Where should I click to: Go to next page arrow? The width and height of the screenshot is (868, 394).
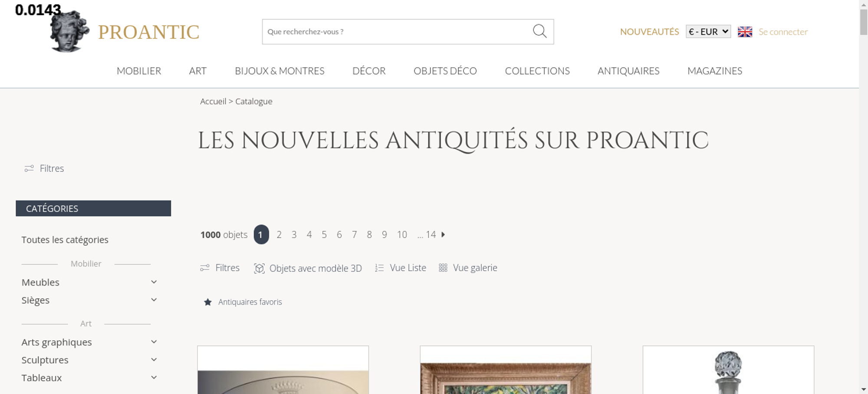tap(443, 234)
